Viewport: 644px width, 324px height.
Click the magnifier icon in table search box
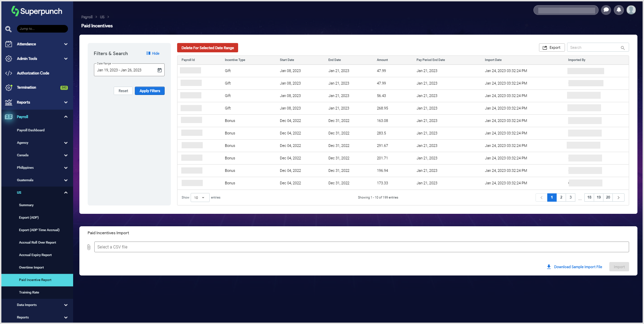pyautogui.click(x=623, y=47)
